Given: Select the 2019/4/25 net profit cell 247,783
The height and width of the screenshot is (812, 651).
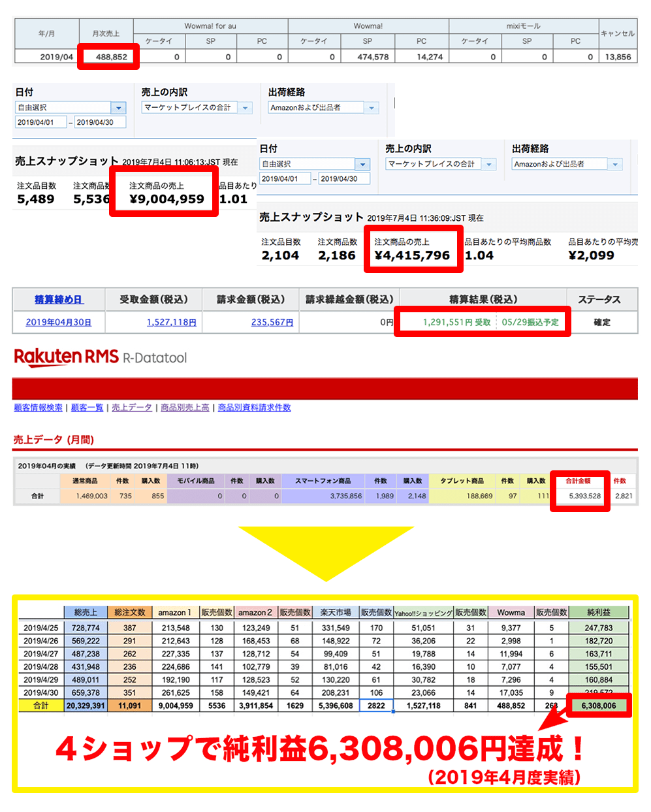Looking at the screenshot, I should 599,628.
